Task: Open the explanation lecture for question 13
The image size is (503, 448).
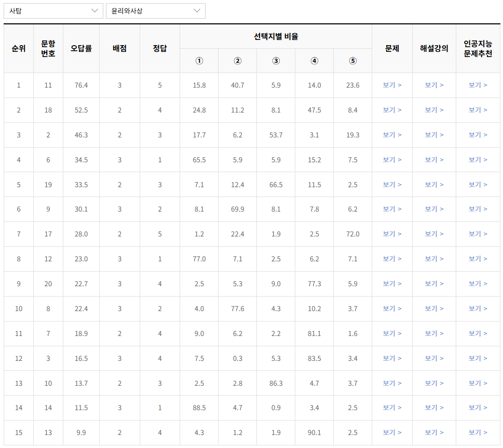Action: [x=434, y=432]
